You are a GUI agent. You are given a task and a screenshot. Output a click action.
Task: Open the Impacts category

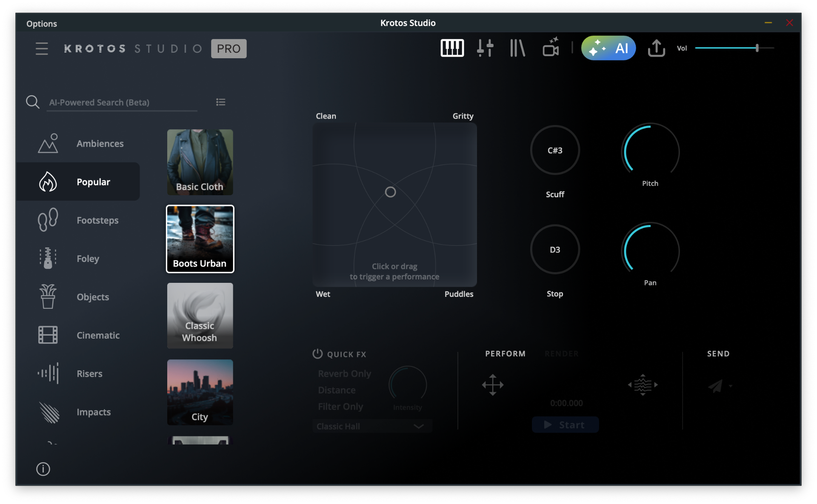(79, 412)
